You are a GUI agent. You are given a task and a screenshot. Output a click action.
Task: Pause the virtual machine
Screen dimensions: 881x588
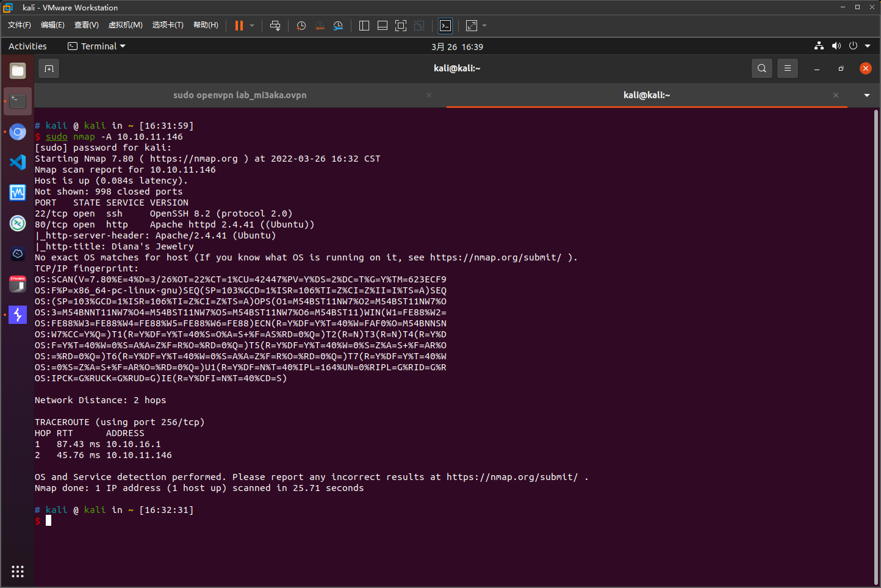pos(239,26)
